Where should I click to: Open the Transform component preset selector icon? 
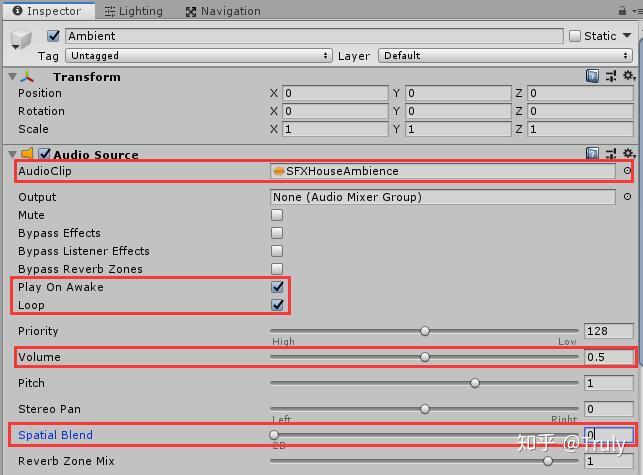click(611, 76)
